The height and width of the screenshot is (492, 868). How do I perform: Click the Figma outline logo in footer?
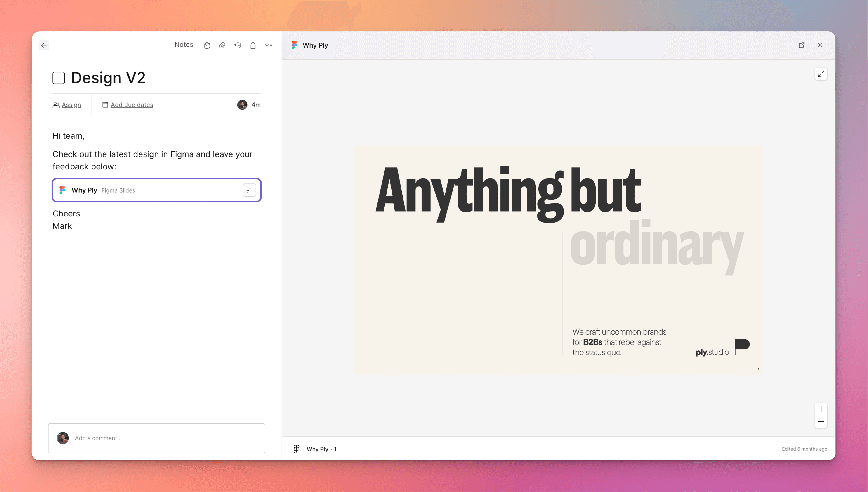[296, 449]
